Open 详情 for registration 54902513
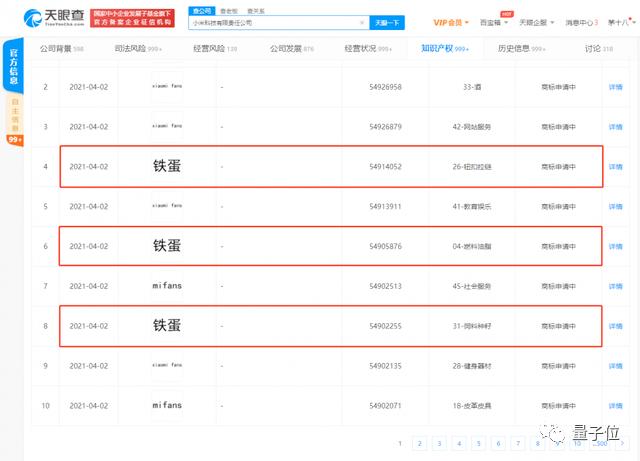Screen dimensions: 640x461 pyautogui.click(x=616, y=286)
